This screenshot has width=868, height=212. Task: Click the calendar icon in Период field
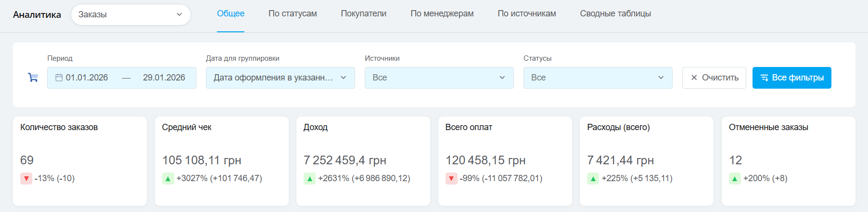click(x=59, y=78)
